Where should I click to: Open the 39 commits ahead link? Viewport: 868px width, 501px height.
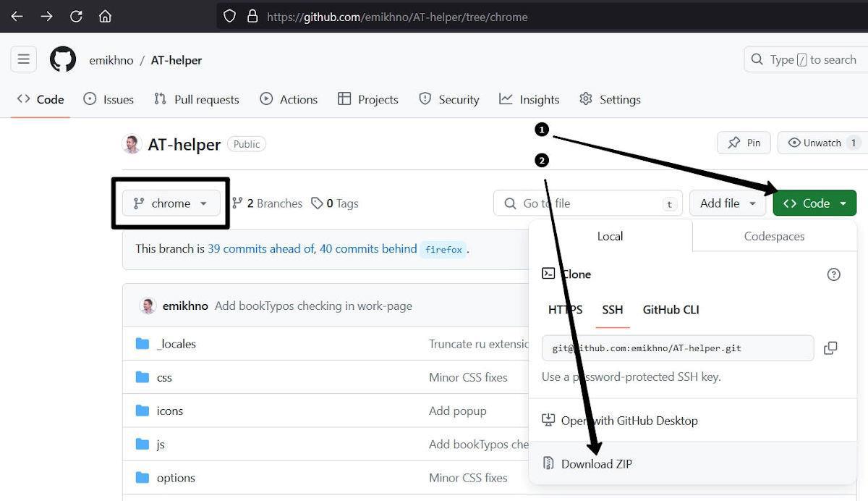(260, 249)
